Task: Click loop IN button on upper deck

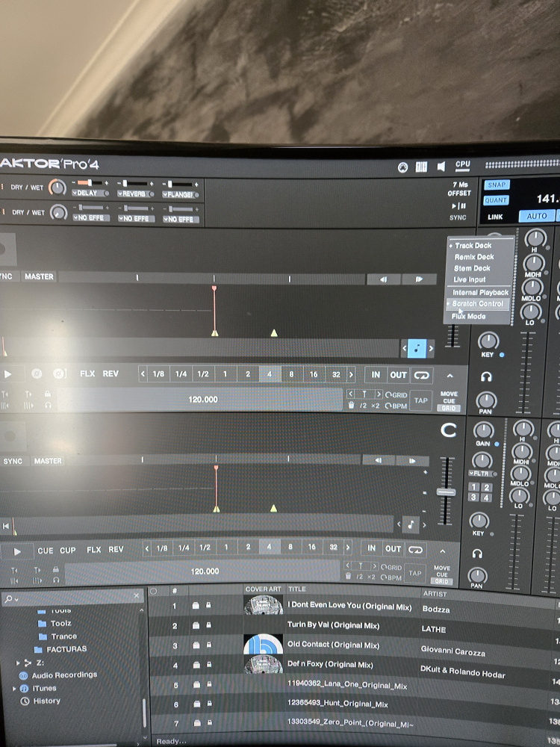Action: tap(376, 375)
